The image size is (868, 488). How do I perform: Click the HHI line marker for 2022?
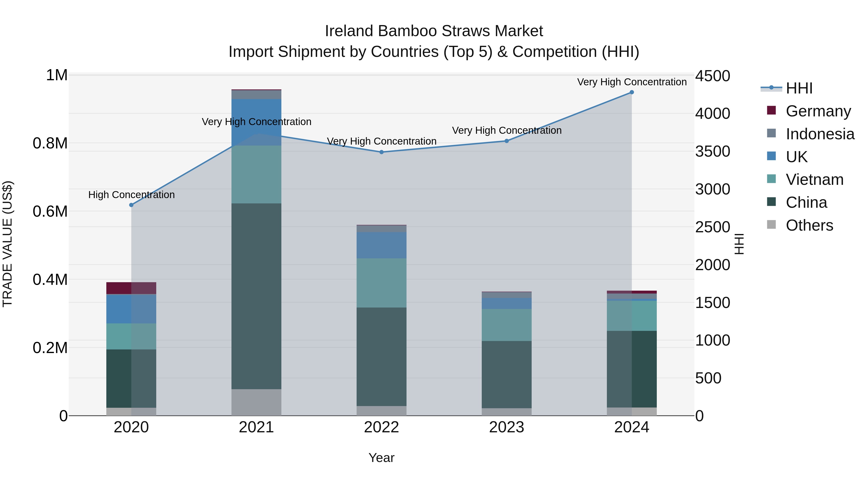[381, 152]
